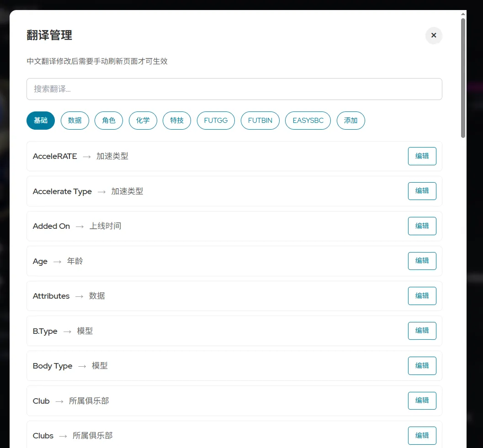This screenshot has height=448, width=483.
Task: Switch to the 特技 category tab
Action: click(177, 121)
